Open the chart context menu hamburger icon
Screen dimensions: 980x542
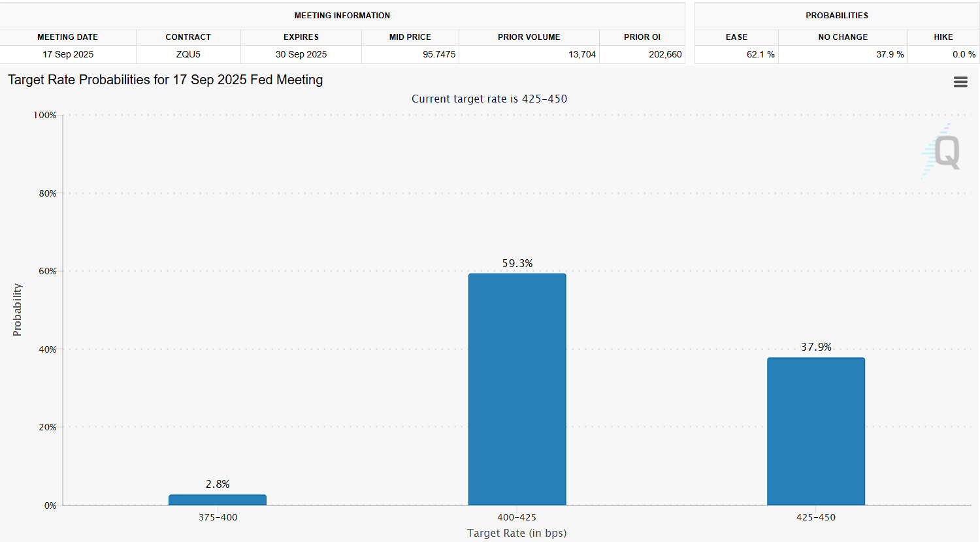[x=960, y=82]
